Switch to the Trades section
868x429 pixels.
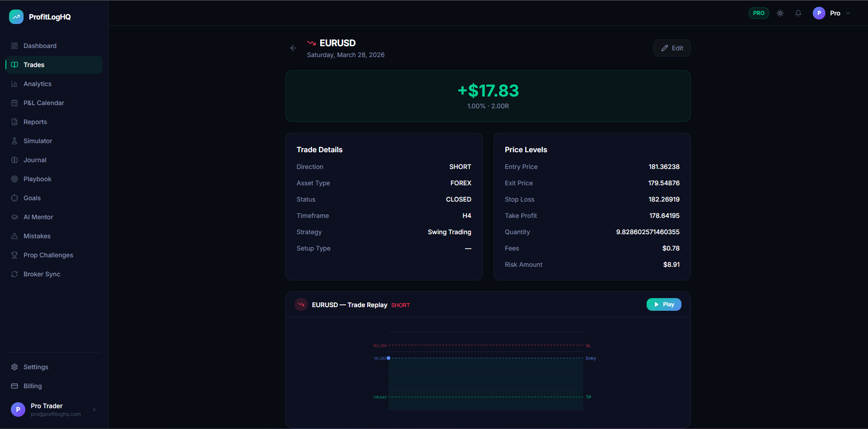[x=34, y=65]
